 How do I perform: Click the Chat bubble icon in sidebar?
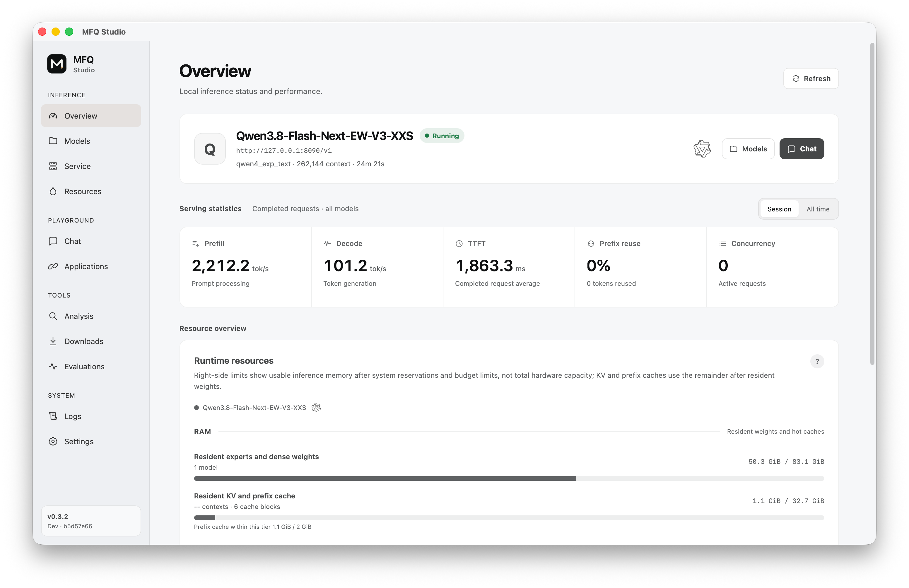[x=53, y=241]
